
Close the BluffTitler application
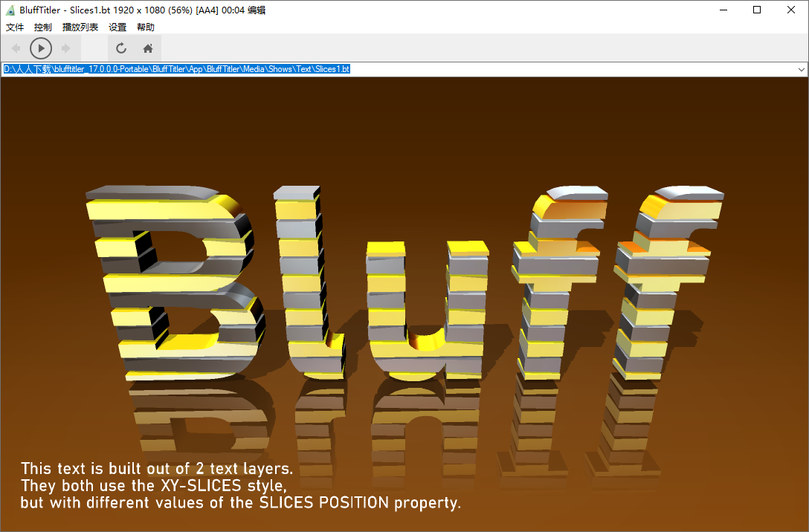(790, 10)
